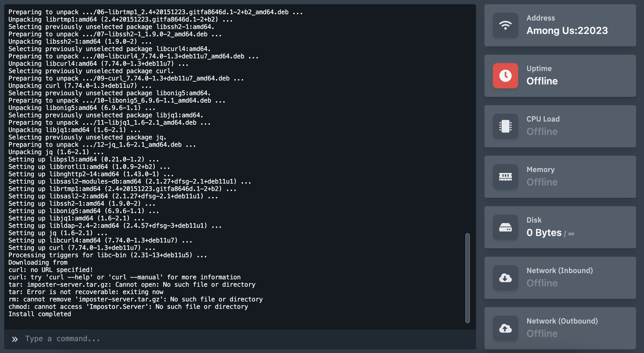This screenshot has width=644, height=353.
Task: Click the CPU Load card
Action: [x=560, y=126]
